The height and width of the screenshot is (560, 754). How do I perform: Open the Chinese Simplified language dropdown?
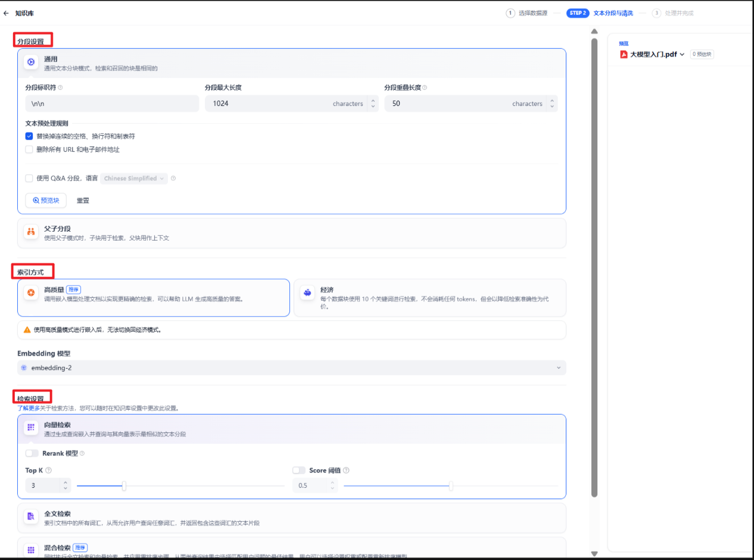pyautogui.click(x=134, y=178)
